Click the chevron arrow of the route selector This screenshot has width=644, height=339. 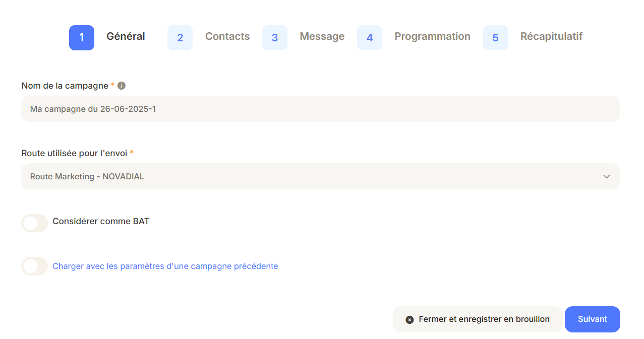point(607,176)
